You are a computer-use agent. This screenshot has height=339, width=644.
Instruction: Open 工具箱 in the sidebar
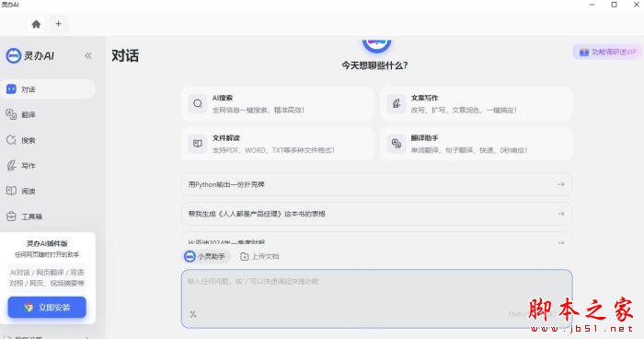click(x=48, y=216)
